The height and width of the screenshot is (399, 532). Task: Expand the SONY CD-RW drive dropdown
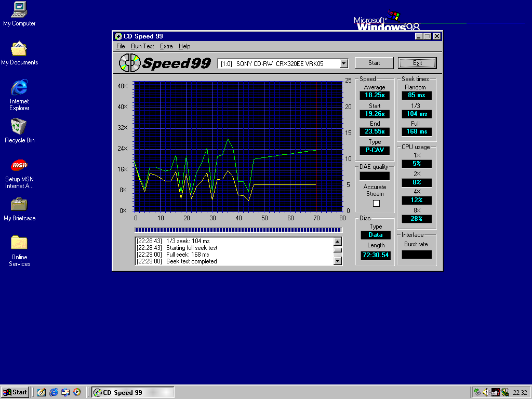tap(343, 63)
